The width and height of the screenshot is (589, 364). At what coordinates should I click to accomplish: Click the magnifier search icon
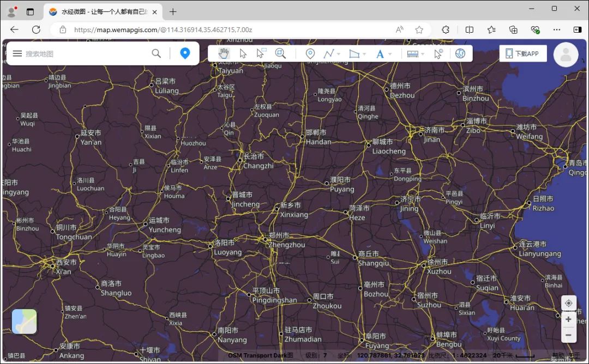tap(157, 53)
